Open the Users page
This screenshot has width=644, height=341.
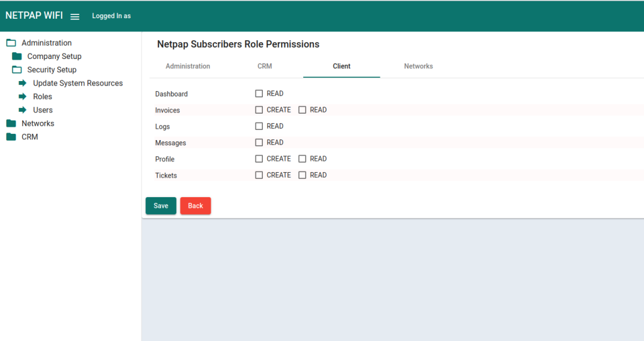[43, 110]
